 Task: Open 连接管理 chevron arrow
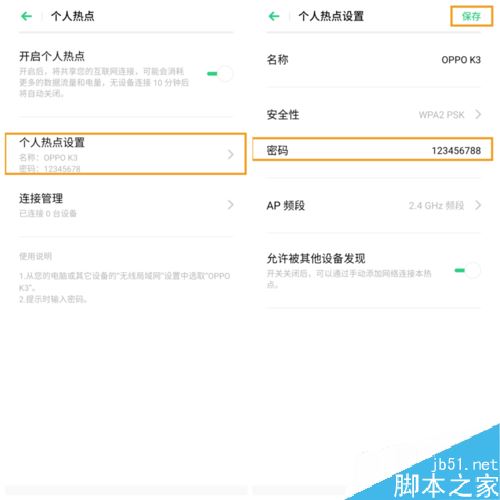[230, 205]
